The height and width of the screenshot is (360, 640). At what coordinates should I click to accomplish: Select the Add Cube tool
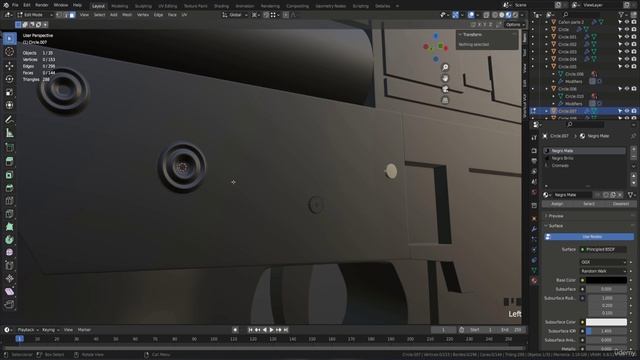9,147
